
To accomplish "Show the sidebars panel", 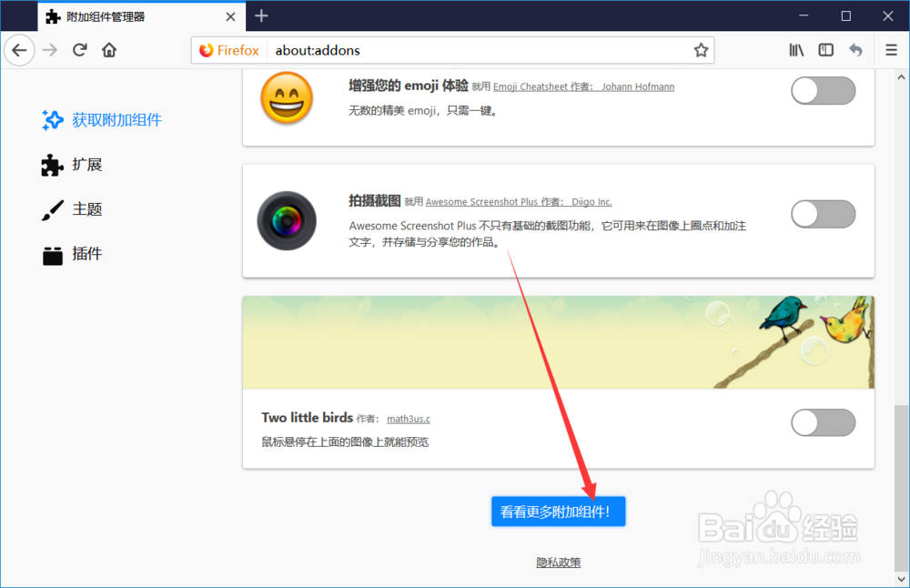I will 826,50.
